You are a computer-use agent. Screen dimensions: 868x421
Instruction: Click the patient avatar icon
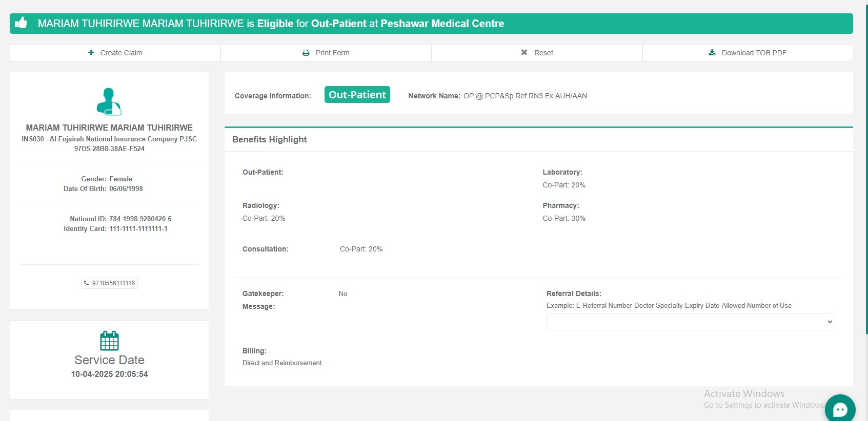point(109,101)
